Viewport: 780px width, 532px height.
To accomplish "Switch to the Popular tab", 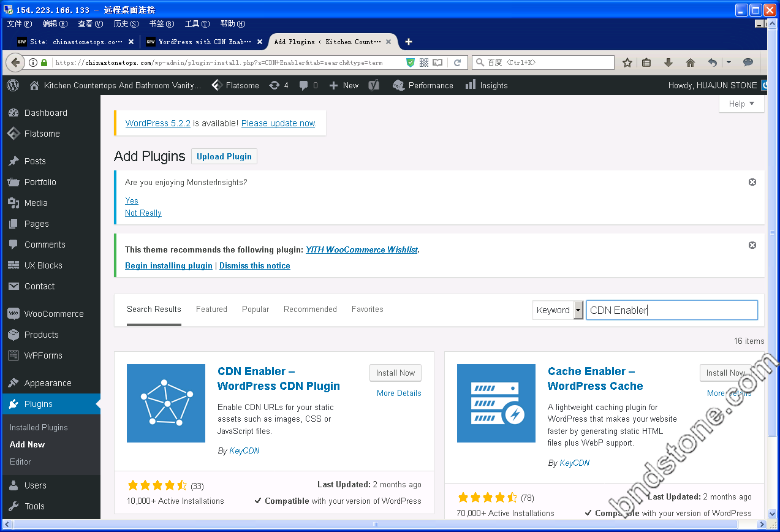I will 256,309.
